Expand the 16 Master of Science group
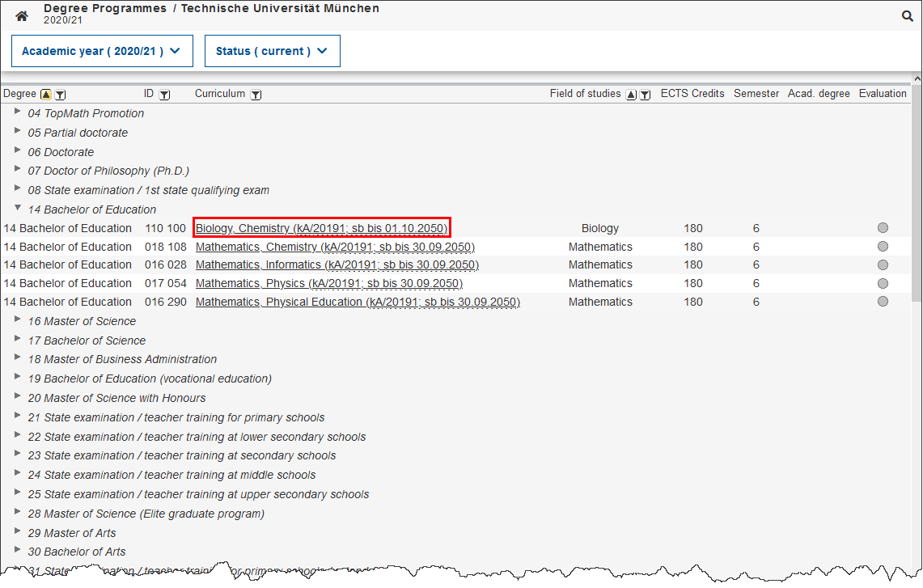Viewport: 923px width, 588px height. (x=18, y=320)
